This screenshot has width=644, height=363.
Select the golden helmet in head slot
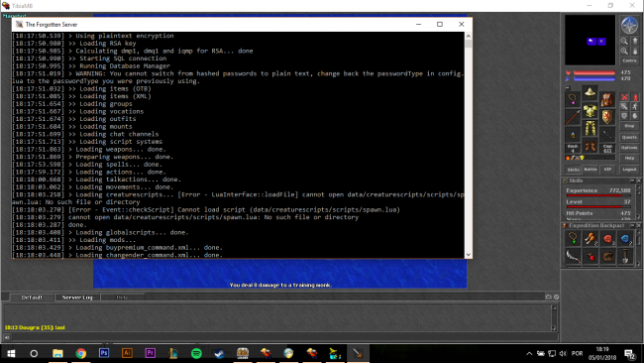tap(590, 93)
